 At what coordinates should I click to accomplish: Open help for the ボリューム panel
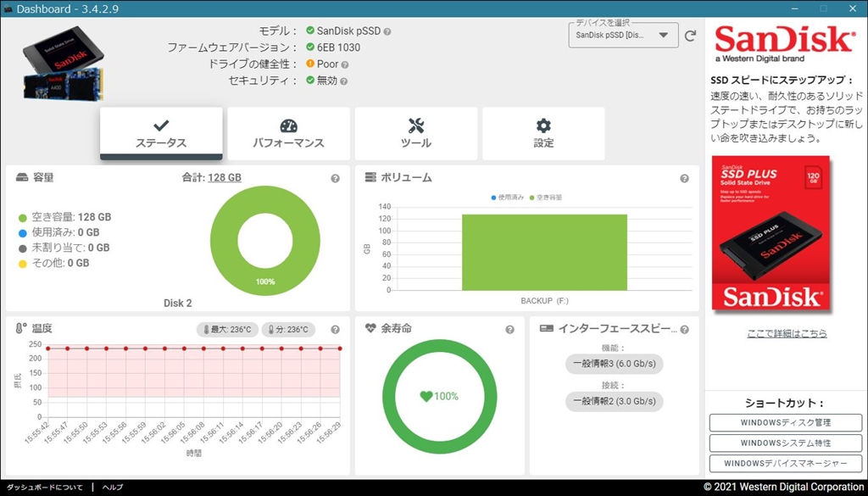[684, 179]
